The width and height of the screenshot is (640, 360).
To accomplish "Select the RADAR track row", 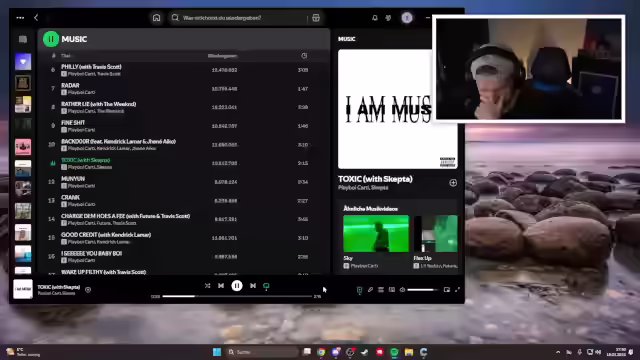I will click(184, 89).
